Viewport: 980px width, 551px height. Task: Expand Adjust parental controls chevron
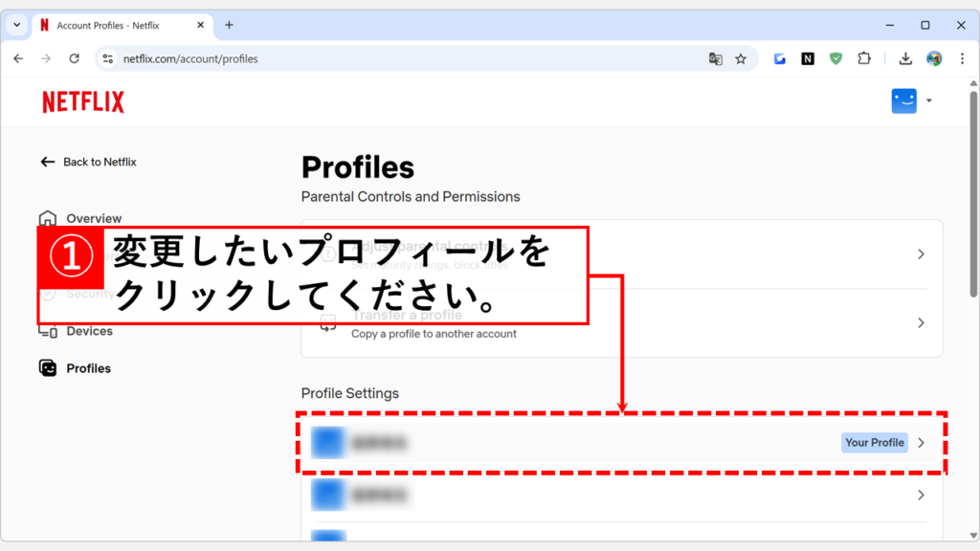[921, 254]
